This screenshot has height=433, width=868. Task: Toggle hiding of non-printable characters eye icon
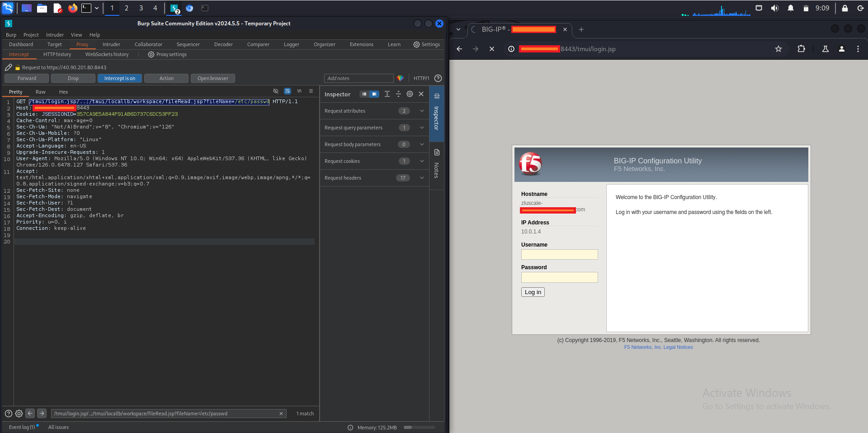276,91
